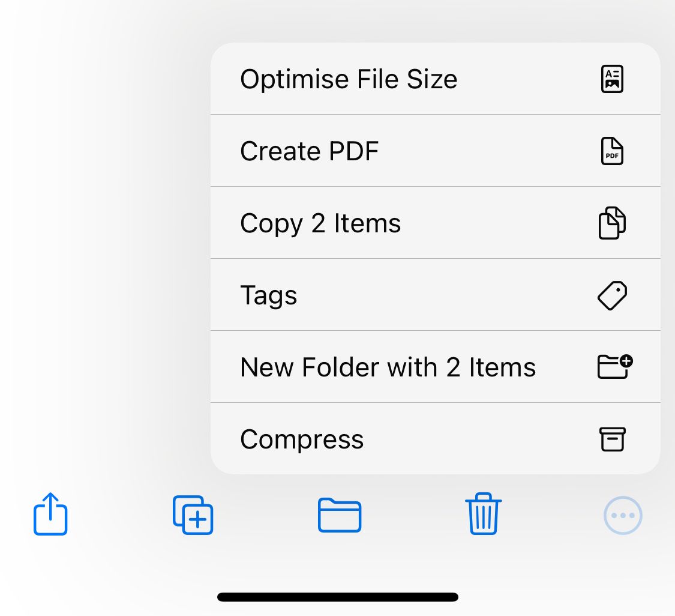Tap the archive box icon beside Compress
675x616 pixels.
coord(611,439)
